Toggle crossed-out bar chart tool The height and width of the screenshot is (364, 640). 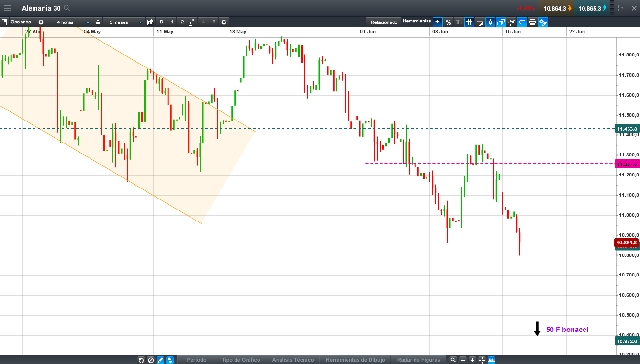click(x=511, y=22)
